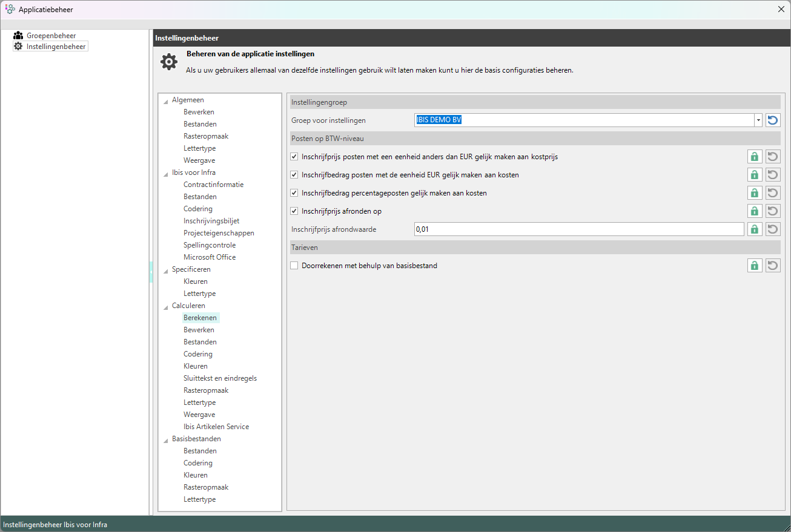Viewport: 791px width, 532px height.
Task: Enable 'Doorrekenen met behulp van basisbestand' checkbox
Action: pyautogui.click(x=294, y=266)
